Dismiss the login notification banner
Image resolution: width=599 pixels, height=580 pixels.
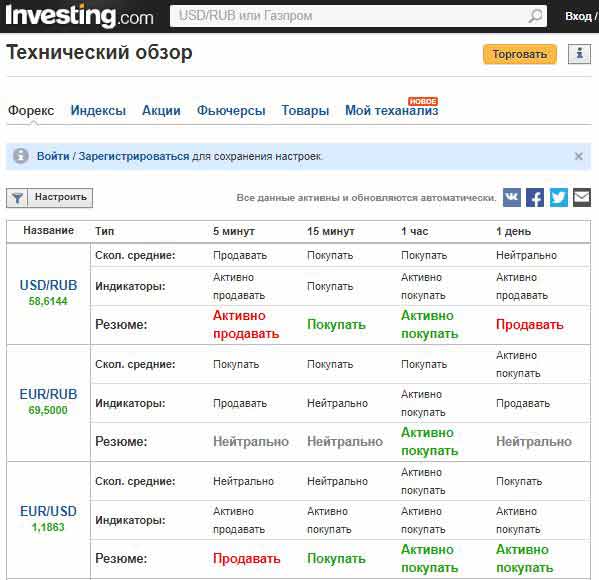pyautogui.click(x=578, y=156)
